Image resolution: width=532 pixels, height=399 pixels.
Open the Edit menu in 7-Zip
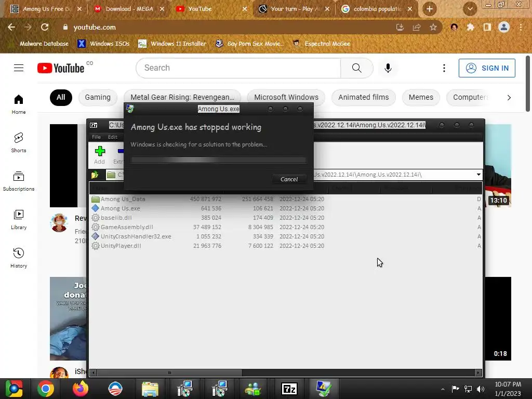point(113,137)
